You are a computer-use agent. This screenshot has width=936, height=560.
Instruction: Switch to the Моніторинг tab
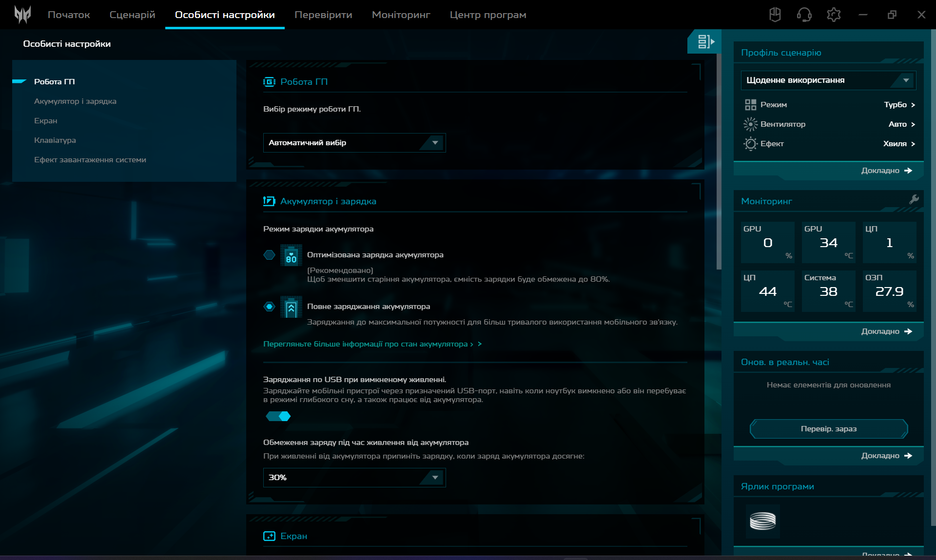pyautogui.click(x=401, y=15)
